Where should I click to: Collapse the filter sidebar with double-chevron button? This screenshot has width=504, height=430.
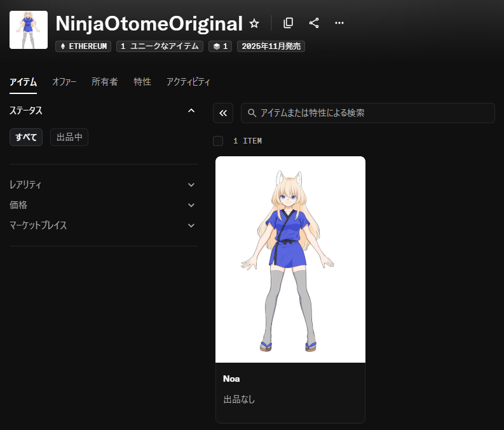tap(223, 113)
